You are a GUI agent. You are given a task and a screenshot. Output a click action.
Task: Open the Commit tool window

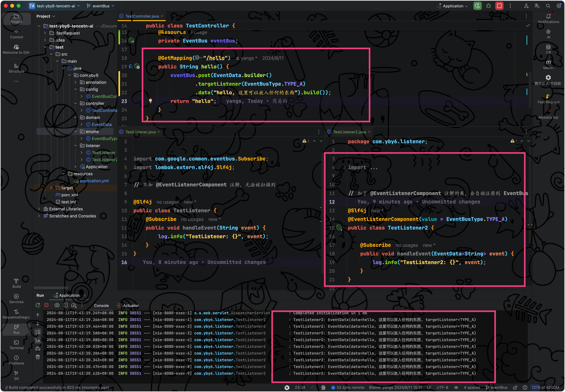pyautogui.click(x=16, y=34)
